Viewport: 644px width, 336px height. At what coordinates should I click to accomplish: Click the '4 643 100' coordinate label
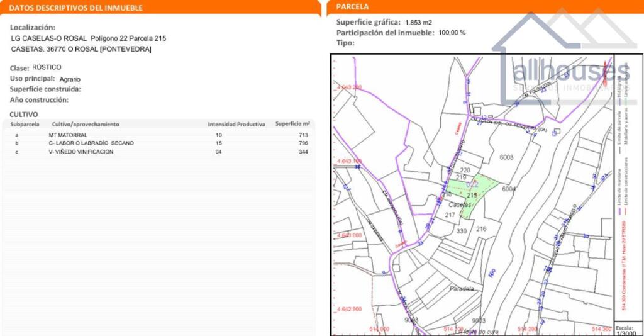349,161
